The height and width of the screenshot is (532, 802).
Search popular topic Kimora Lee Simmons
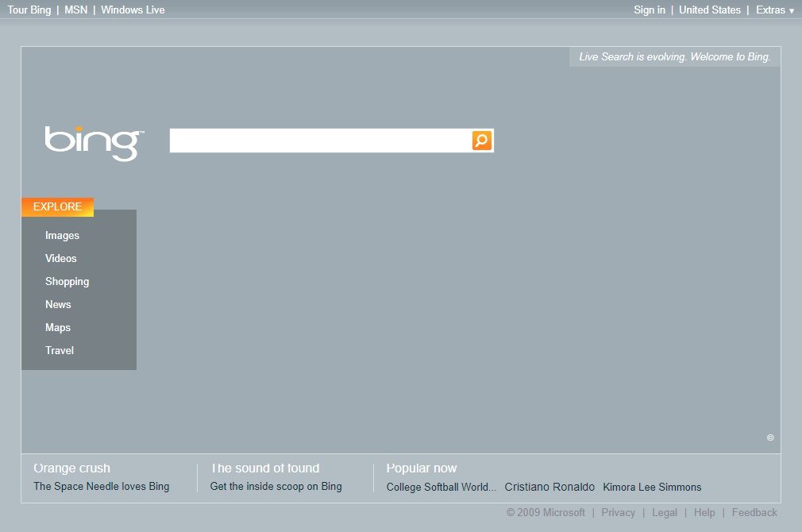[652, 487]
